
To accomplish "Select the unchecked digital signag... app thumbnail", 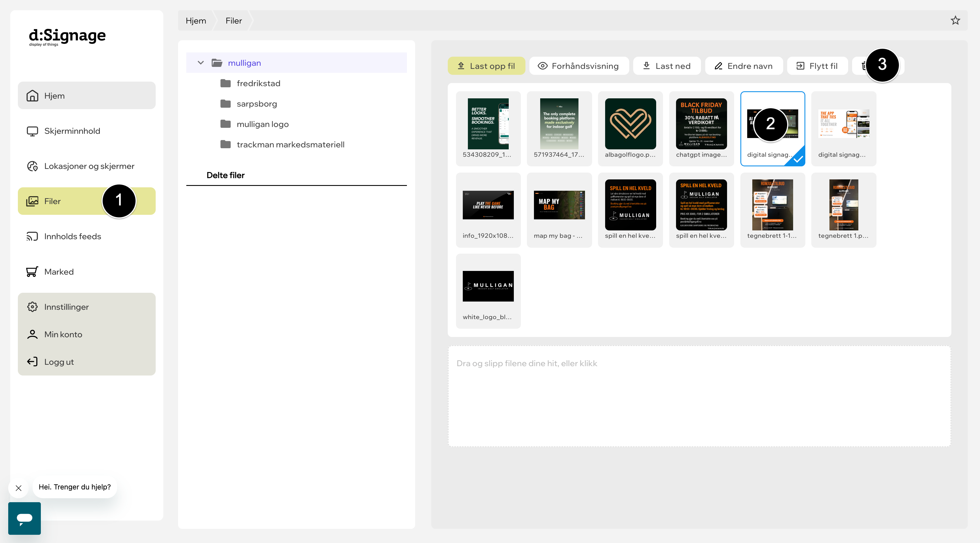I will (844, 129).
